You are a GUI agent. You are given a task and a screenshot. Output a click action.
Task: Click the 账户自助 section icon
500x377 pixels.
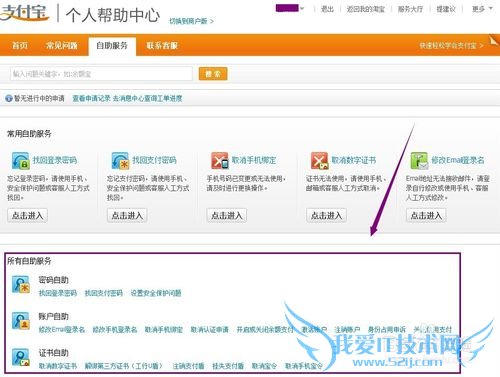[21, 320]
